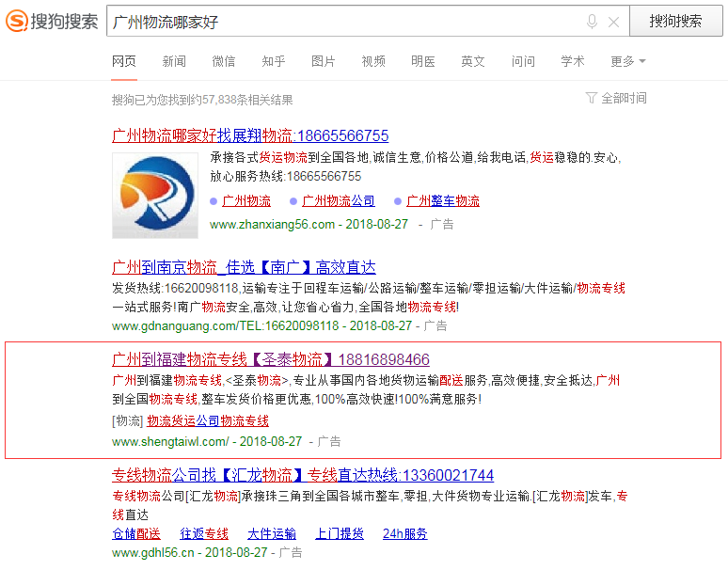Switch to the 英文 tab
The width and height of the screenshot is (728, 570).
473,61
